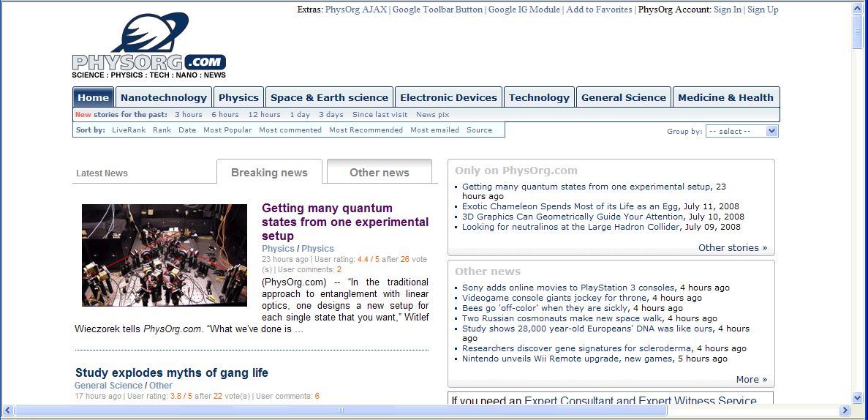The image size is (868, 420).
Task: Open Study shows 28,000 year-old Europeans' DNA story
Action: [x=587, y=329]
